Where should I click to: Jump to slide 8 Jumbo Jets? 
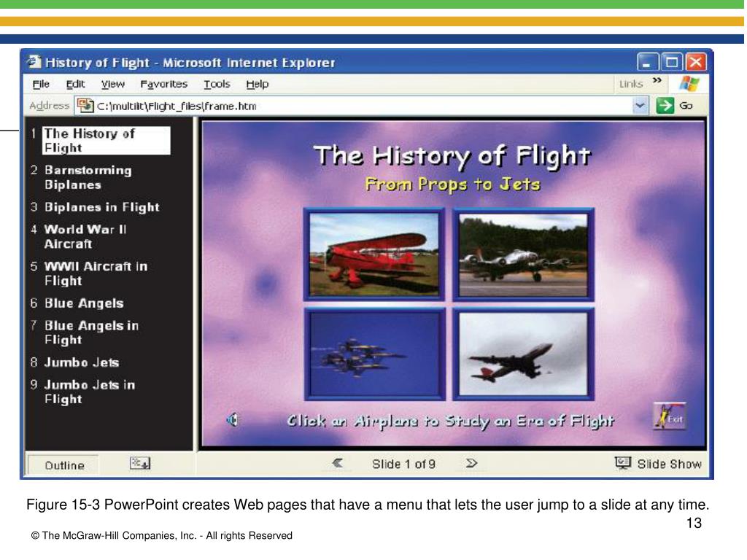click(x=82, y=362)
